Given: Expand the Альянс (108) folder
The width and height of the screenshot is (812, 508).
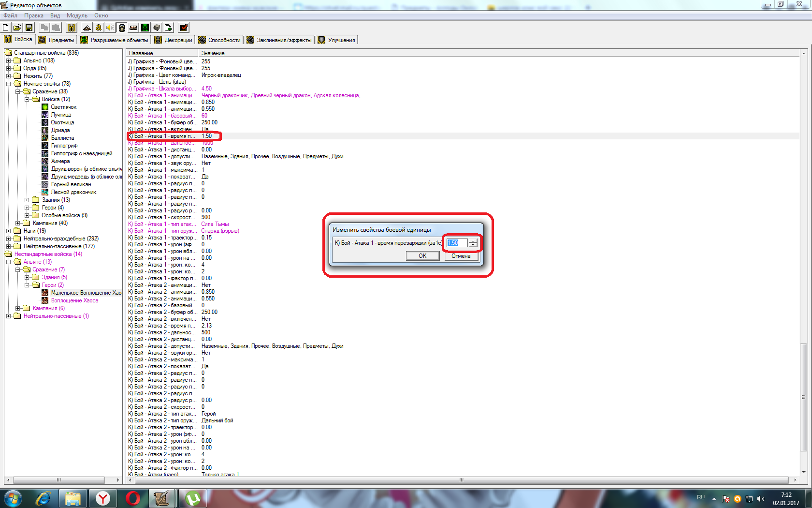Looking at the screenshot, I should (x=8, y=60).
